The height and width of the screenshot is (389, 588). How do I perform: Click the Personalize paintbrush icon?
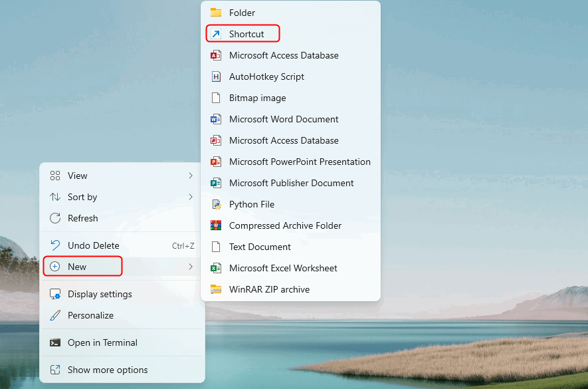55,315
